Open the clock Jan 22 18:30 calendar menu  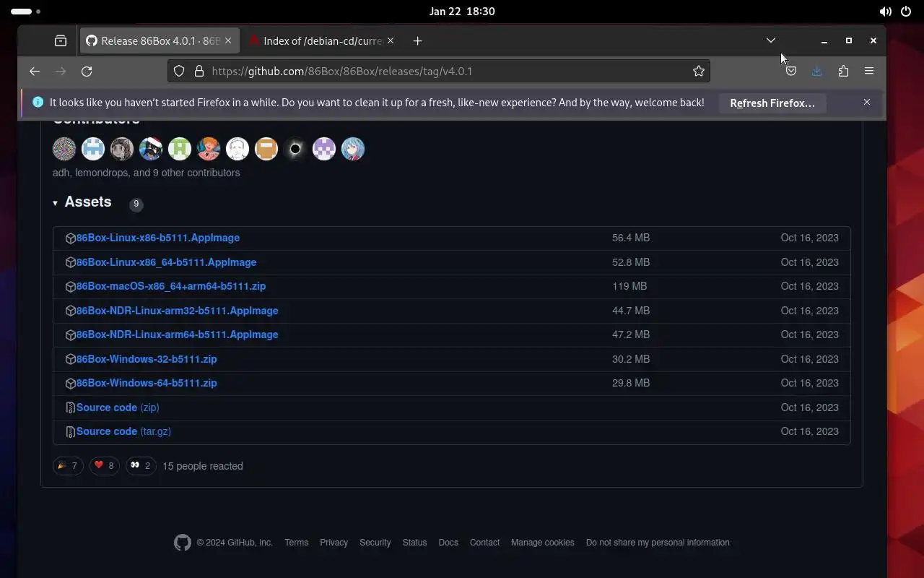point(462,12)
